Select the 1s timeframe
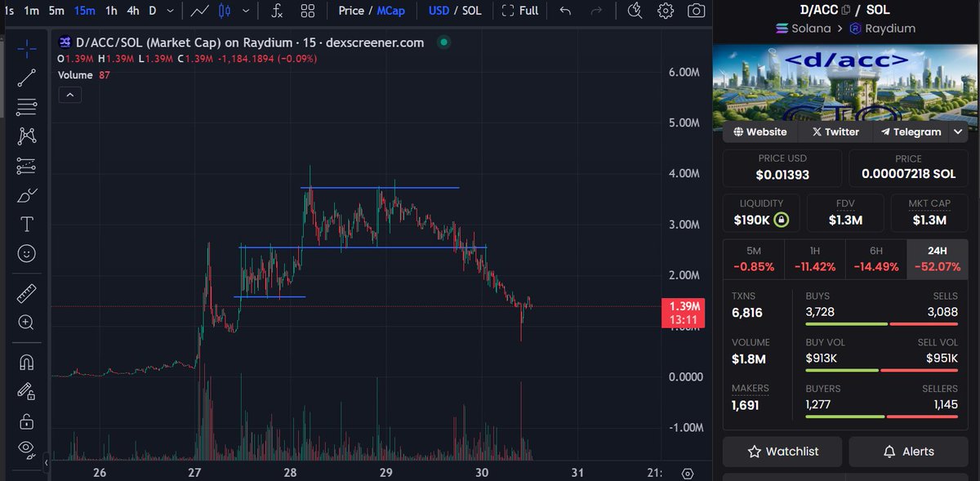Image resolution: width=980 pixels, height=481 pixels. pyautogui.click(x=9, y=11)
